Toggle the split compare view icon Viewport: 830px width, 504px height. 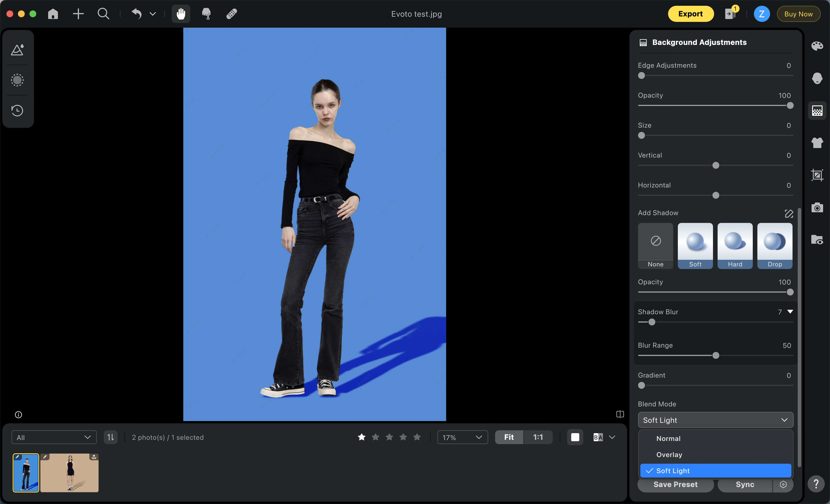(x=620, y=414)
